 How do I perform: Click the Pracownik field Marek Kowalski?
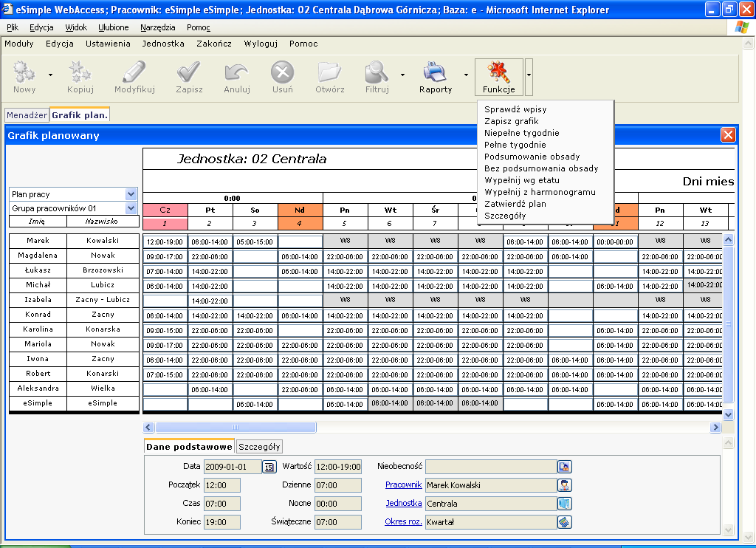[x=491, y=484]
